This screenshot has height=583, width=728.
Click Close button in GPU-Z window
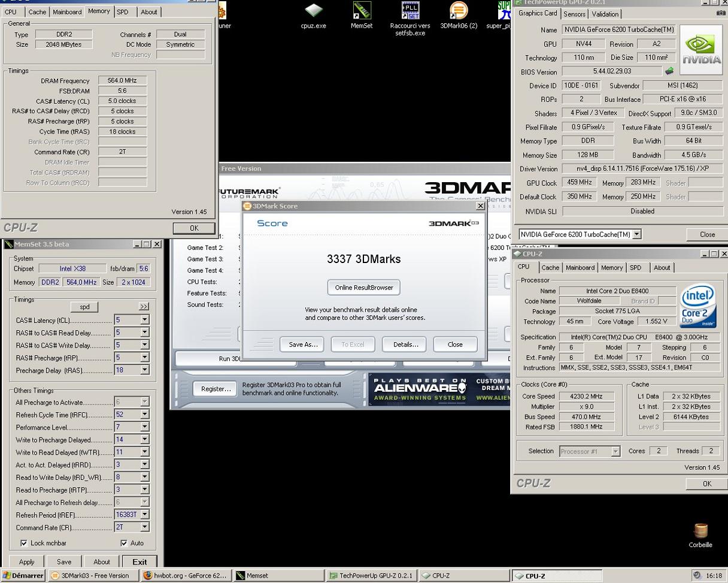click(x=707, y=234)
